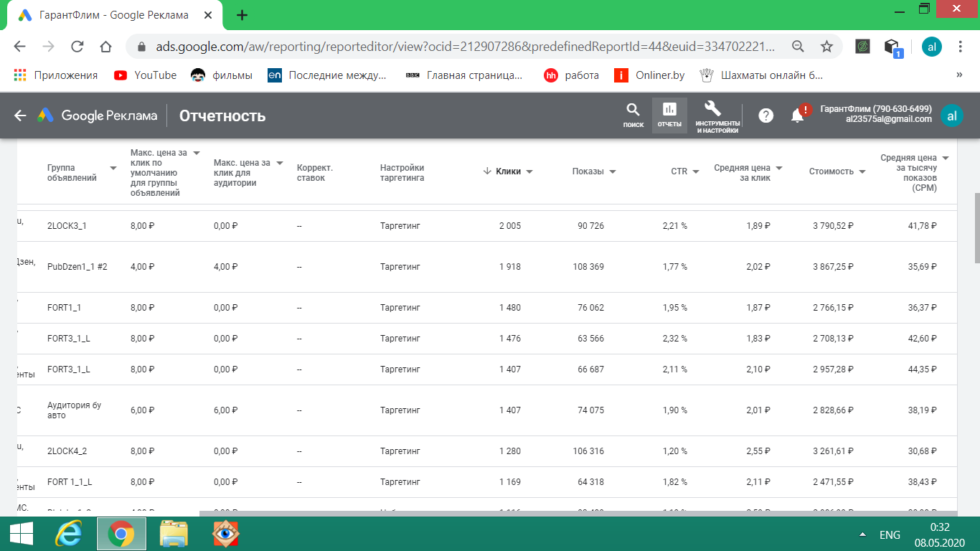Open the notifications bell icon

click(x=798, y=116)
